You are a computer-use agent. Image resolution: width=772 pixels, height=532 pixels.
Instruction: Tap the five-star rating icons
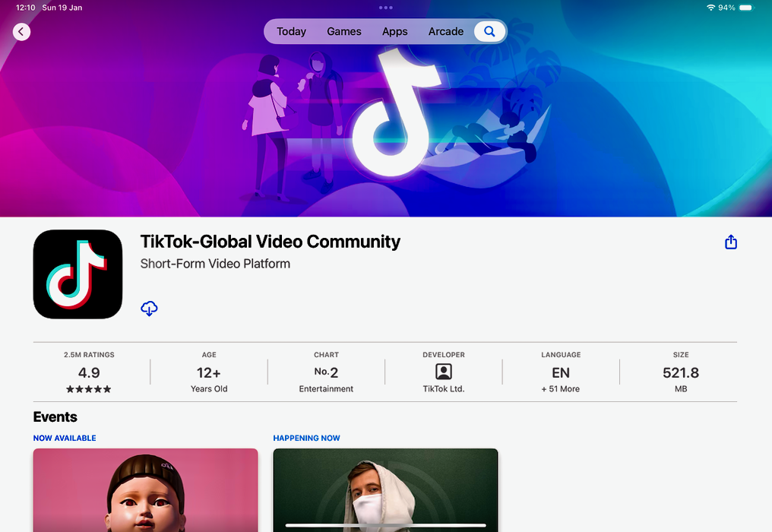89,389
